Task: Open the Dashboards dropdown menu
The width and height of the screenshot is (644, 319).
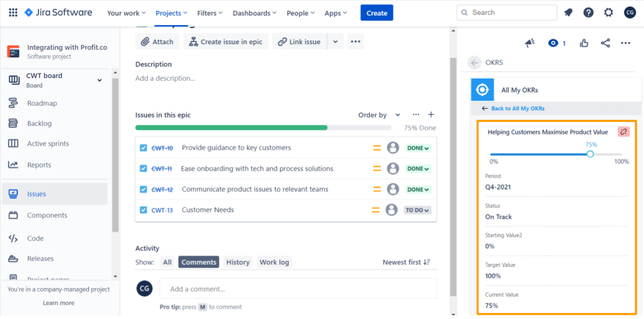Action: [x=254, y=13]
